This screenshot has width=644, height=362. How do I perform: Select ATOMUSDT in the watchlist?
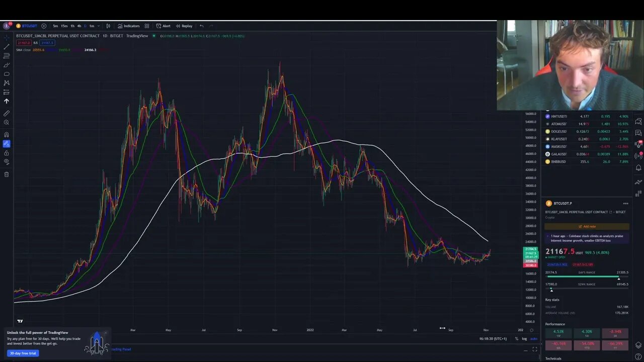pyautogui.click(x=586, y=124)
